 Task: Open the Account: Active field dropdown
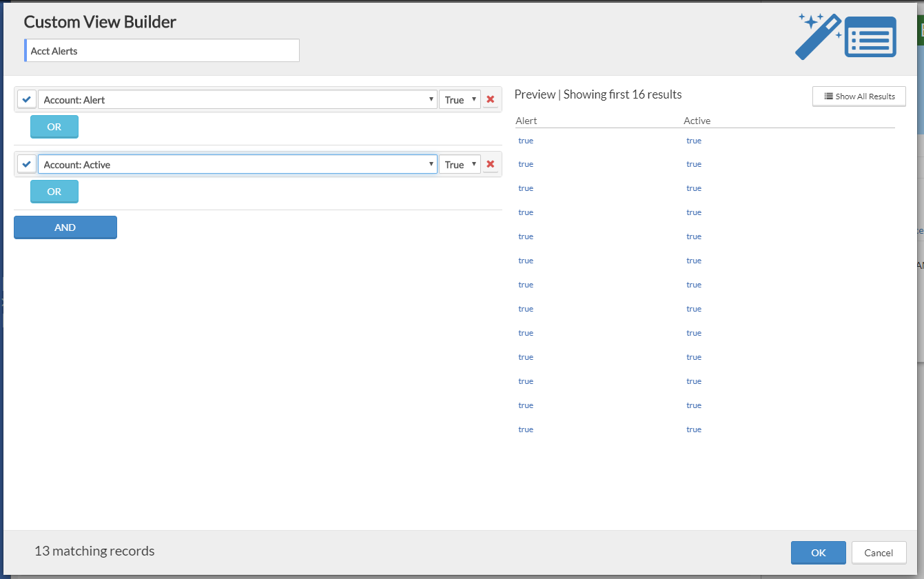(237, 165)
